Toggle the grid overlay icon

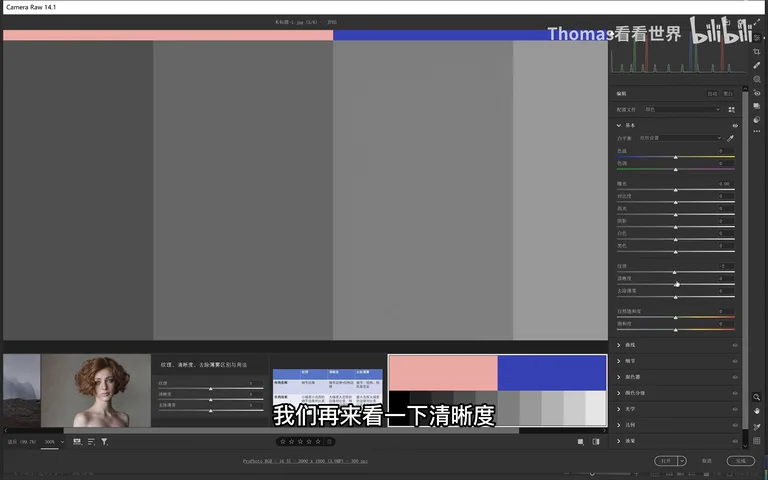coord(757,441)
